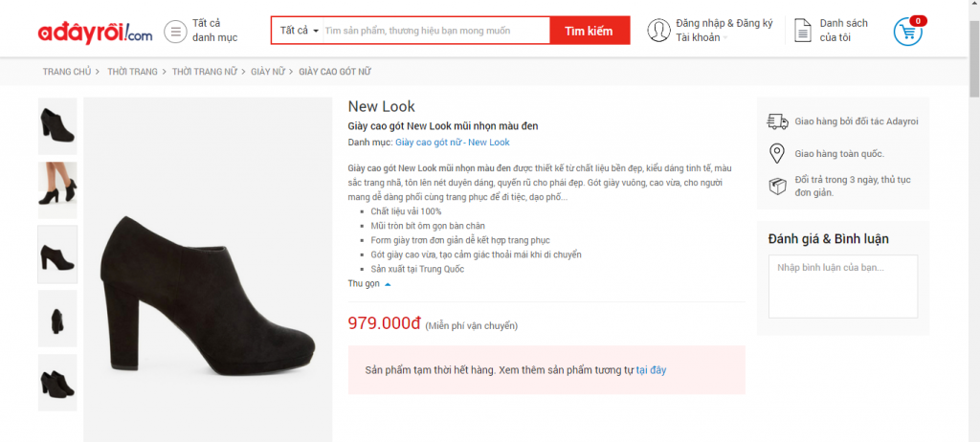
Task: View the thumbnail of model wearing shoes
Action: 57,190
